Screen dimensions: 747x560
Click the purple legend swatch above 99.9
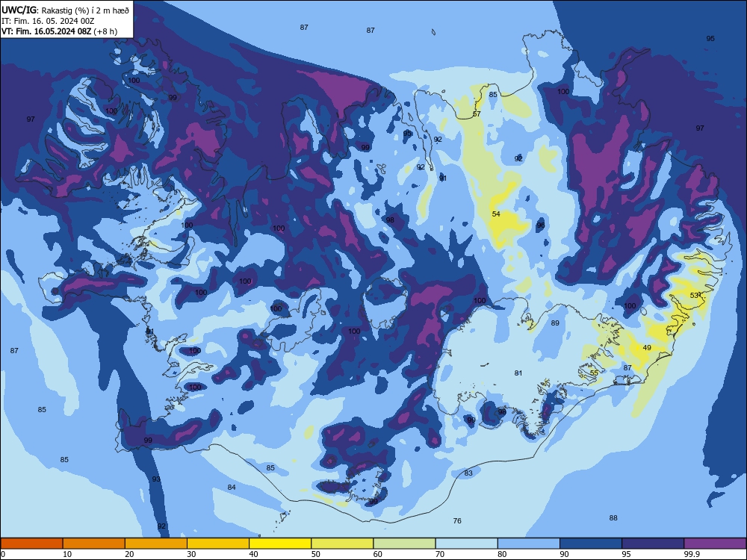tap(715, 544)
